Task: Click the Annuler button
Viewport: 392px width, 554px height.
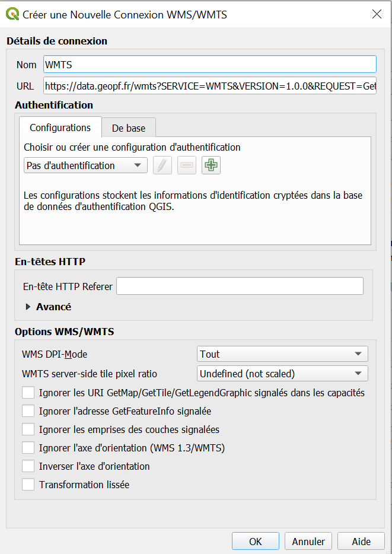Action: [308, 541]
